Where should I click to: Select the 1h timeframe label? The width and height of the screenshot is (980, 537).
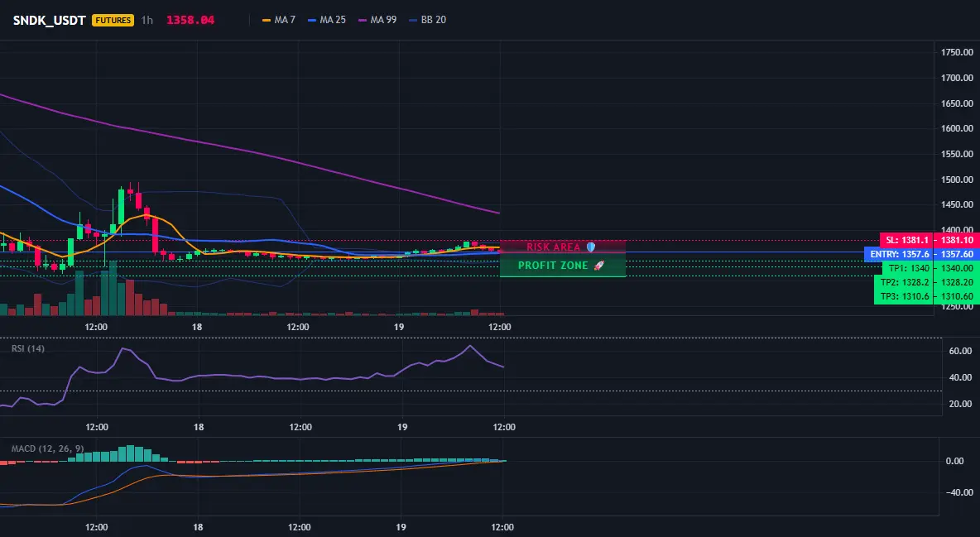pos(147,20)
